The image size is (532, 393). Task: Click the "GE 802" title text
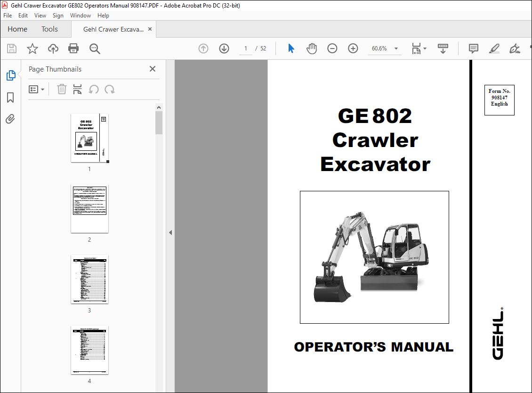[x=375, y=116]
